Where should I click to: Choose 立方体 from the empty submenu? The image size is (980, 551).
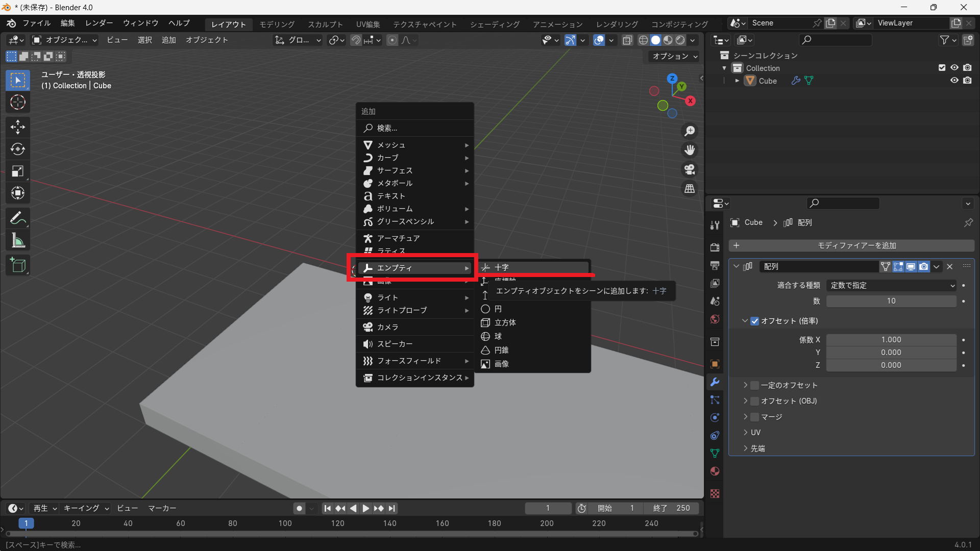(x=505, y=322)
